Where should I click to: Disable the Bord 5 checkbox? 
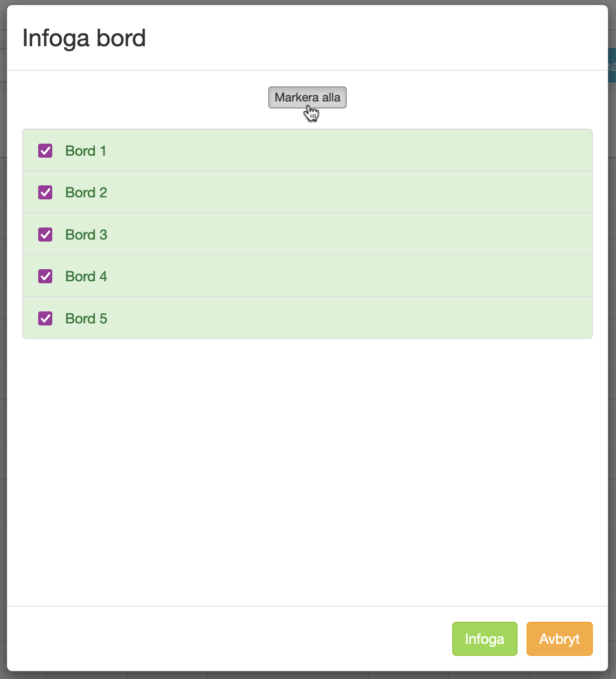[45, 318]
